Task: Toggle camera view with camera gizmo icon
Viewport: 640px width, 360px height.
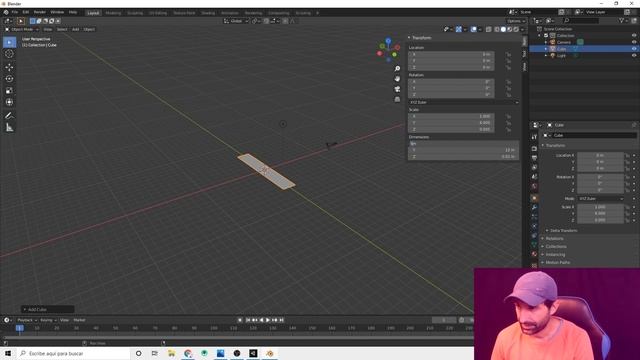Action: point(397,89)
